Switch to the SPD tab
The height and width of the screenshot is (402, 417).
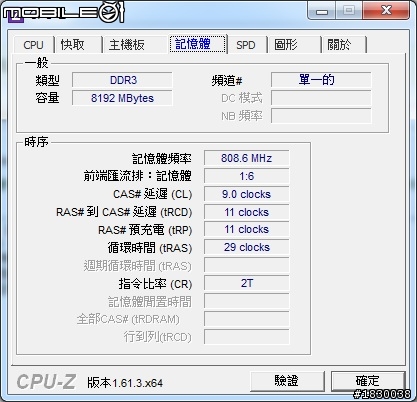pyautogui.click(x=246, y=45)
